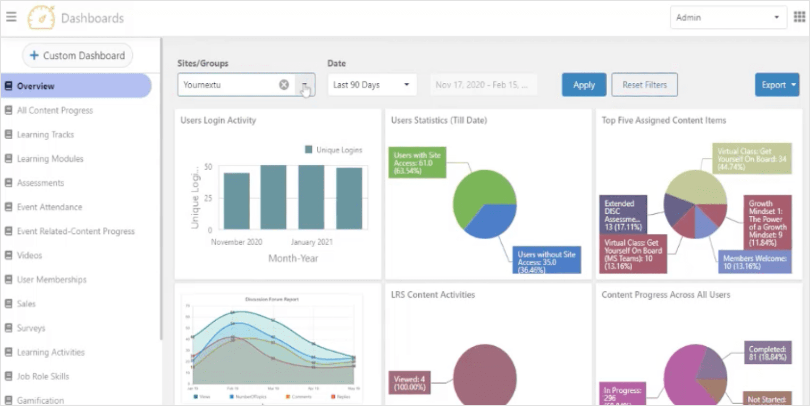810x406 pixels.
Task: Click the Dashboards gauge logo
Action: pos(41,18)
